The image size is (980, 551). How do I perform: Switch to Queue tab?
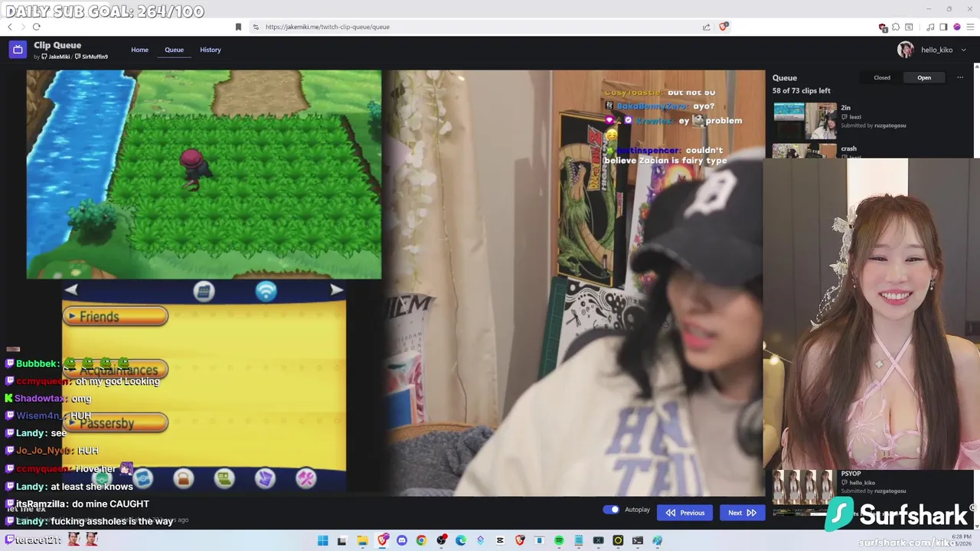tap(174, 50)
